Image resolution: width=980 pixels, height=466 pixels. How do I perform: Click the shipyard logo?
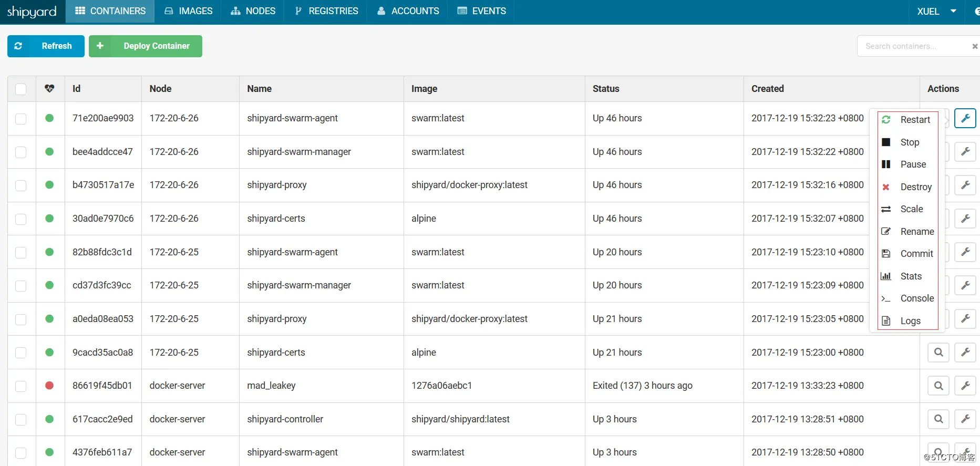pyautogui.click(x=32, y=12)
